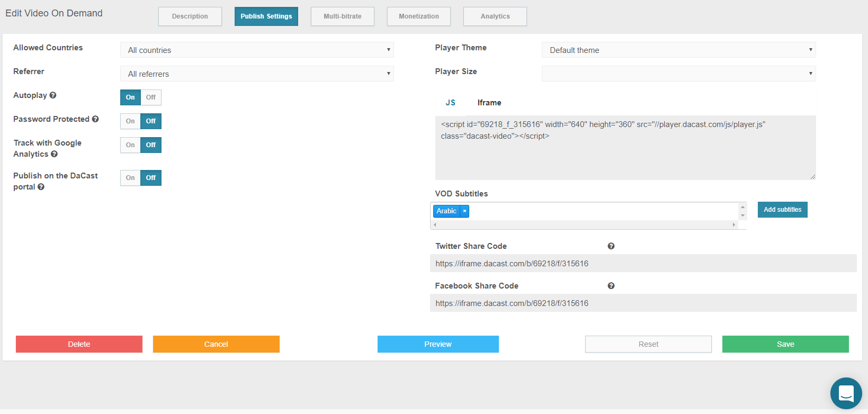
Task: Click the Cancel button
Action: point(216,344)
